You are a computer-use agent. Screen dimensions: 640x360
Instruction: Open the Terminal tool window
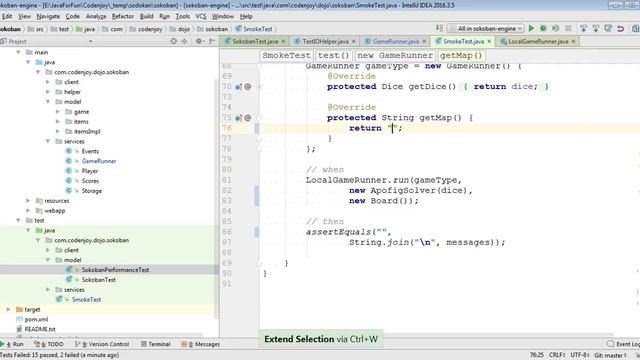pyautogui.click(x=156, y=344)
